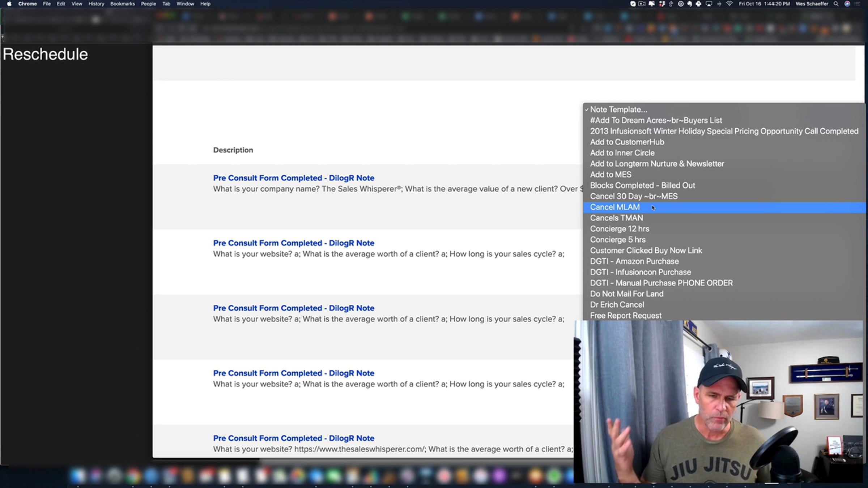Choose "Do Not Mail For Land" option

[x=626, y=294]
